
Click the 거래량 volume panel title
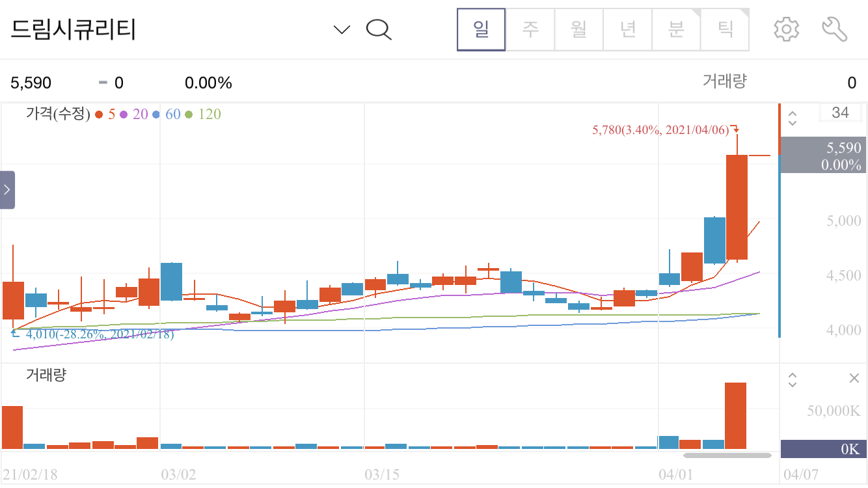46,375
